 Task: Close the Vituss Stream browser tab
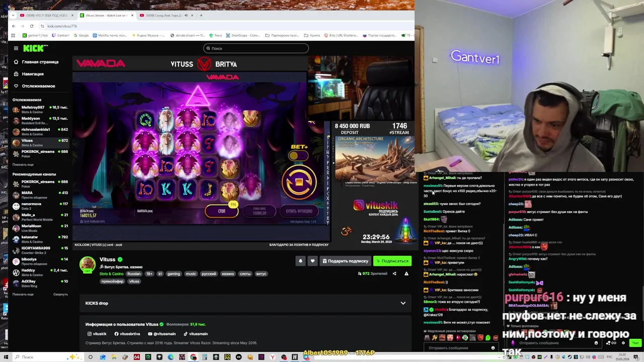click(132, 16)
